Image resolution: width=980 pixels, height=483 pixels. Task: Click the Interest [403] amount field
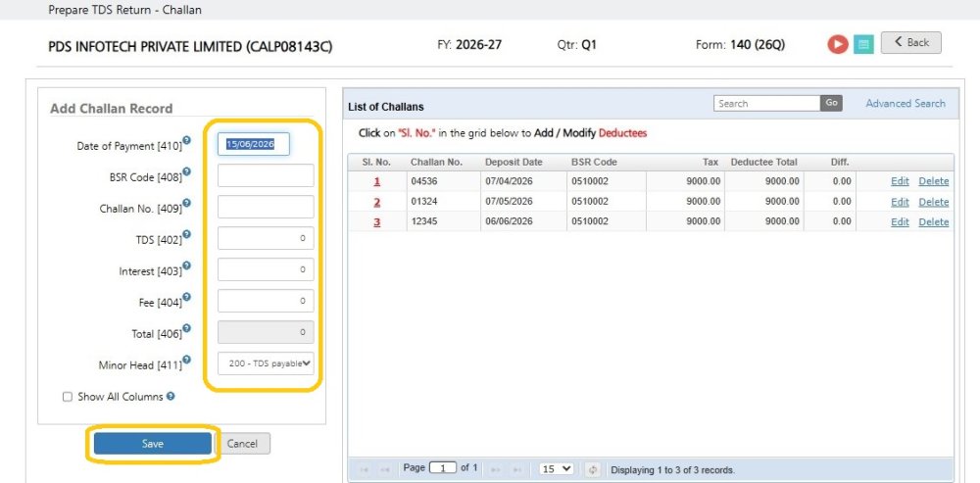coord(266,269)
